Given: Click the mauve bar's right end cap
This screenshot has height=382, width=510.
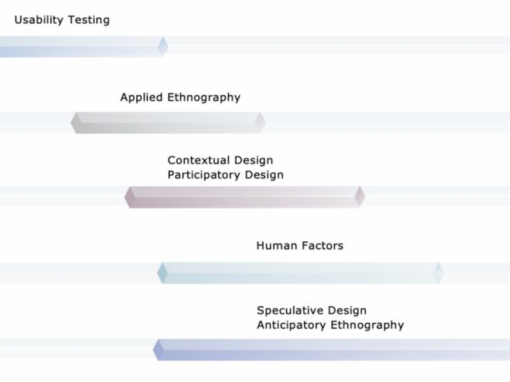Looking at the screenshot, I should point(360,197).
